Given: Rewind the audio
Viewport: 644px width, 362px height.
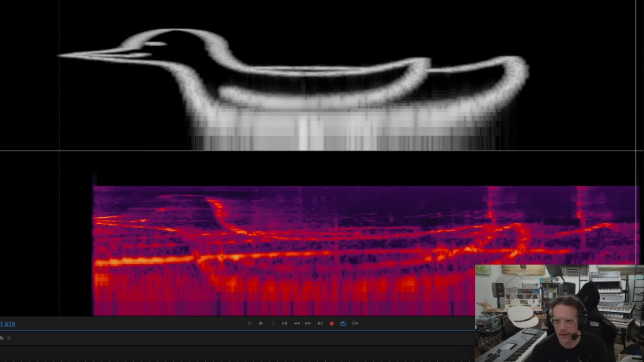Looking at the screenshot, I should pos(296,323).
